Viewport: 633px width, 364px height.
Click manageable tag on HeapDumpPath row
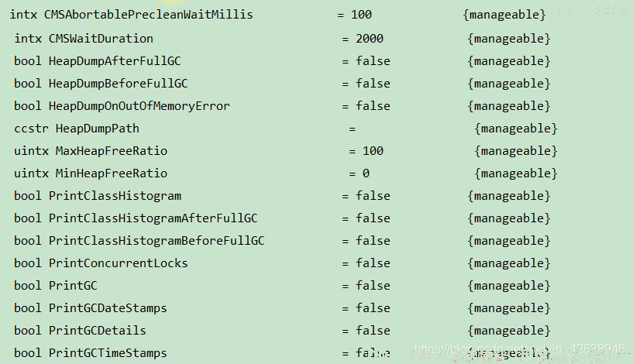tap(516, 129)
